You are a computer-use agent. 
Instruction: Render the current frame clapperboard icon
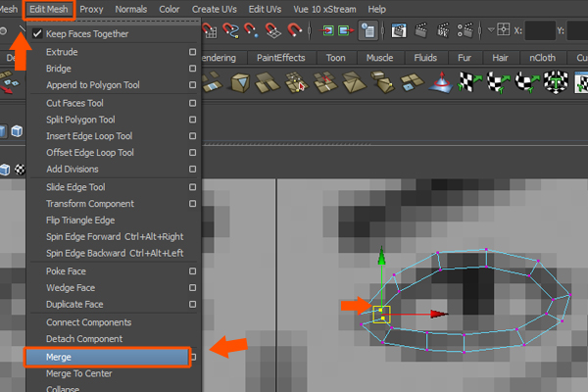click(421, 30)
